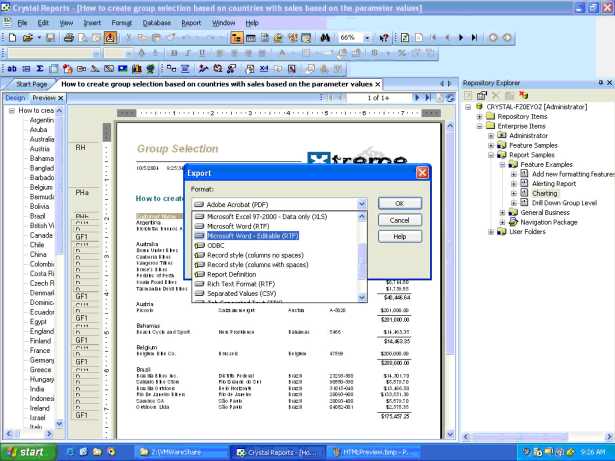615x461 pixels.
Task: Click the Insert Summary sigma icon
Action: point(40,69)
